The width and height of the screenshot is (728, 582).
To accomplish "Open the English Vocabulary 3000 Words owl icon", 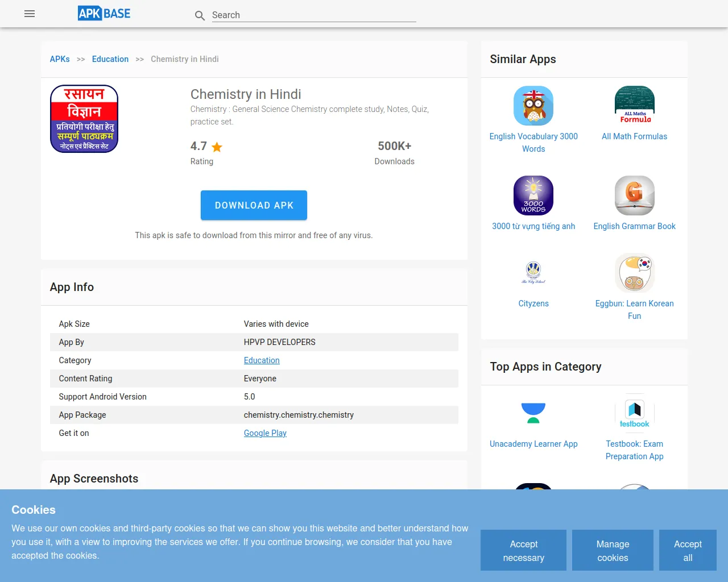I will tap(533, 106).
